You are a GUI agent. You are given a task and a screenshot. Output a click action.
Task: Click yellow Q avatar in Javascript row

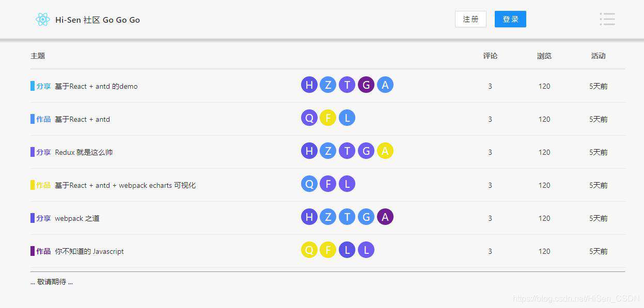(x=309, y=250)
